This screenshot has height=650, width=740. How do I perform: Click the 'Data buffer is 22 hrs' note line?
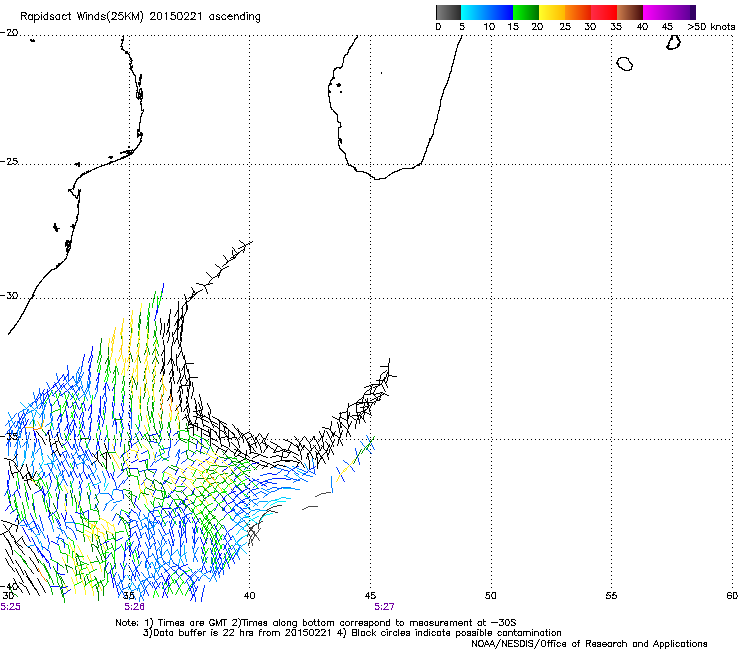[x=352, y=633]
